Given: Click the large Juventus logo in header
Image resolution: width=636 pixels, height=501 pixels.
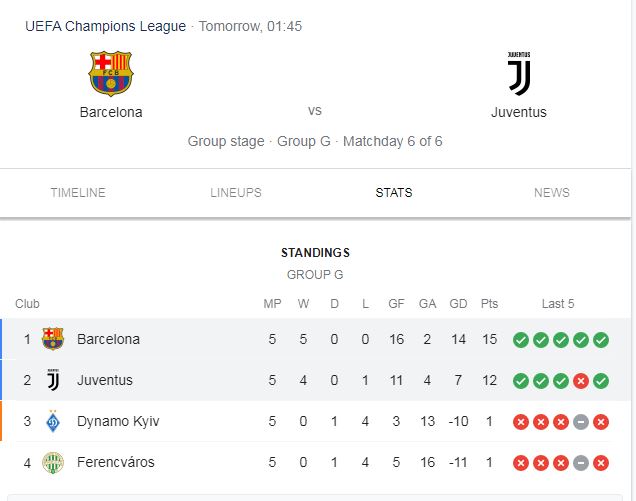Looking at the screenshot, I should coord(519,73).
